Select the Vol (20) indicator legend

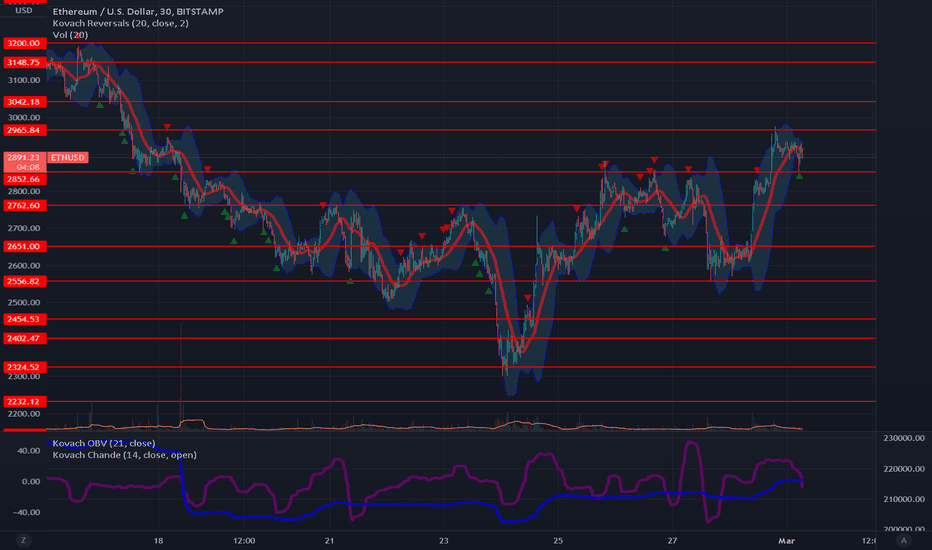point(70,34)
